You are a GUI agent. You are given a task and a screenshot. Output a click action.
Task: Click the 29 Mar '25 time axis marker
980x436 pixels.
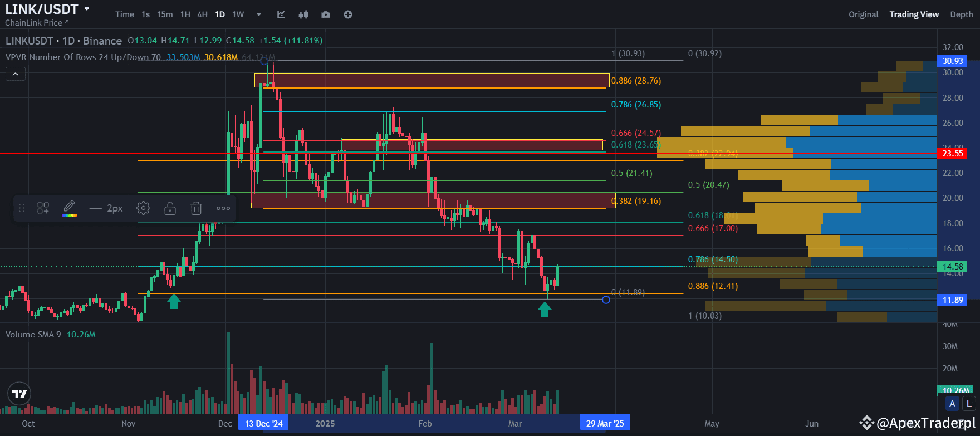click(x=605, y=423)
